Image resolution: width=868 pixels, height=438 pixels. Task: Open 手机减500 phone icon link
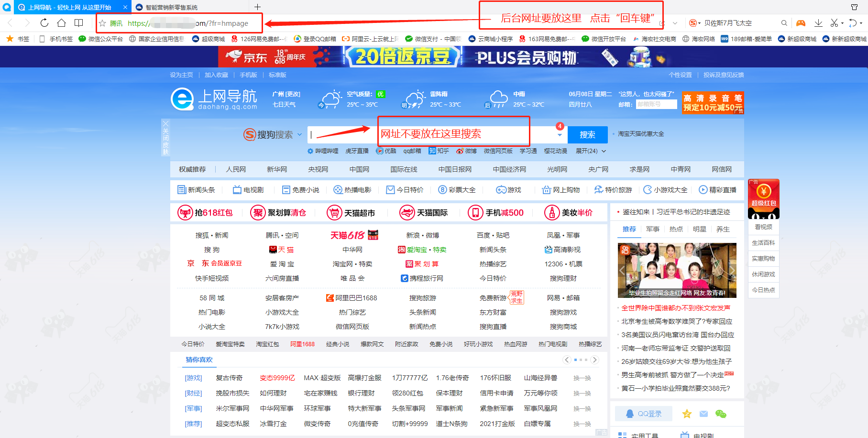point(495,212)
